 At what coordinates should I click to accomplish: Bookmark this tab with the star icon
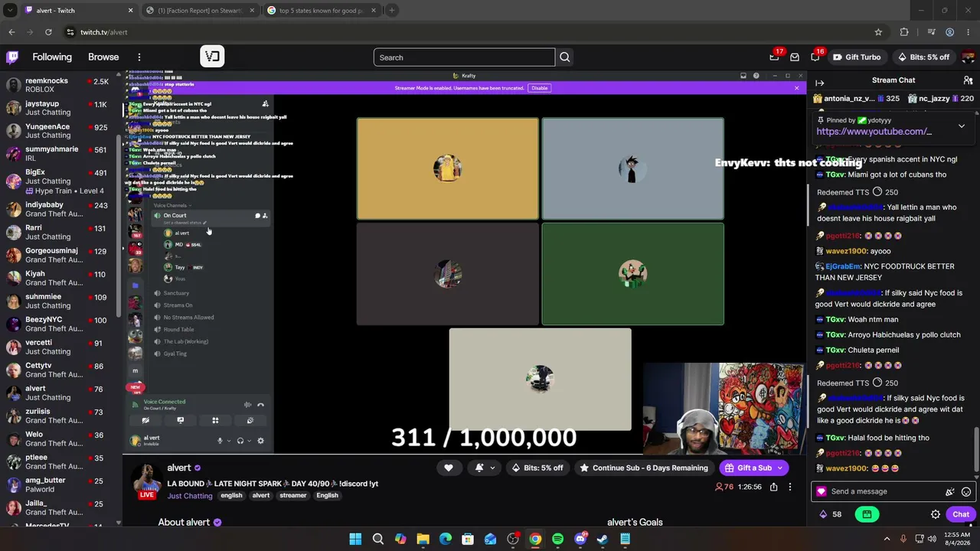coord(878,32)
